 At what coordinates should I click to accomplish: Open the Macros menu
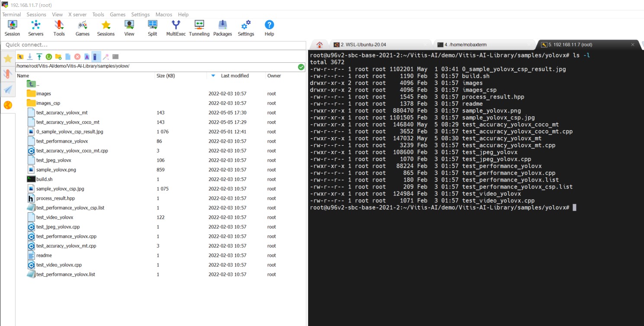coord(163,14)
